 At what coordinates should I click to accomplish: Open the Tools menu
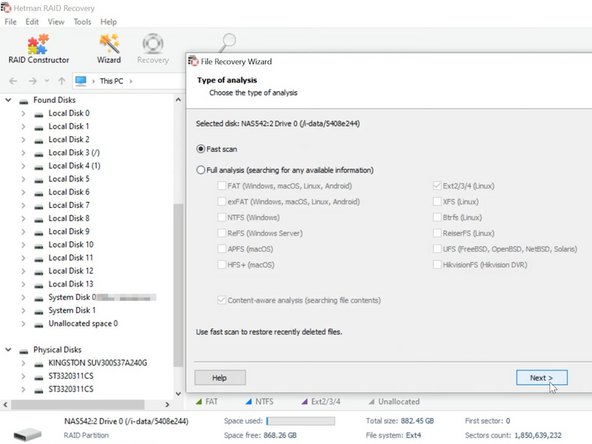tap(82, 22)
